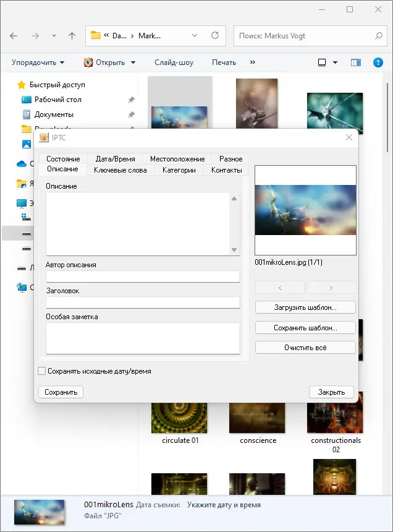Click the Закрыть button
Screen dimensions: 393x532
point(331,392)
